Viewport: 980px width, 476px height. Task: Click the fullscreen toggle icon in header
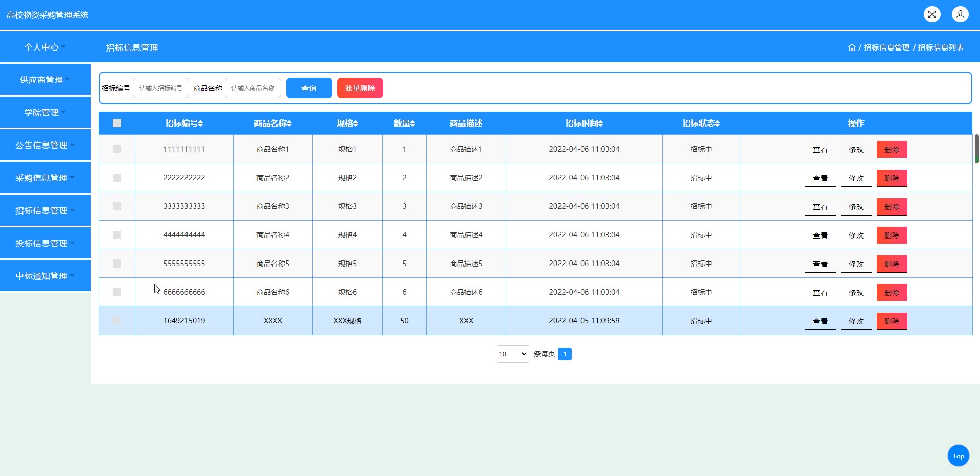[932, 14]
